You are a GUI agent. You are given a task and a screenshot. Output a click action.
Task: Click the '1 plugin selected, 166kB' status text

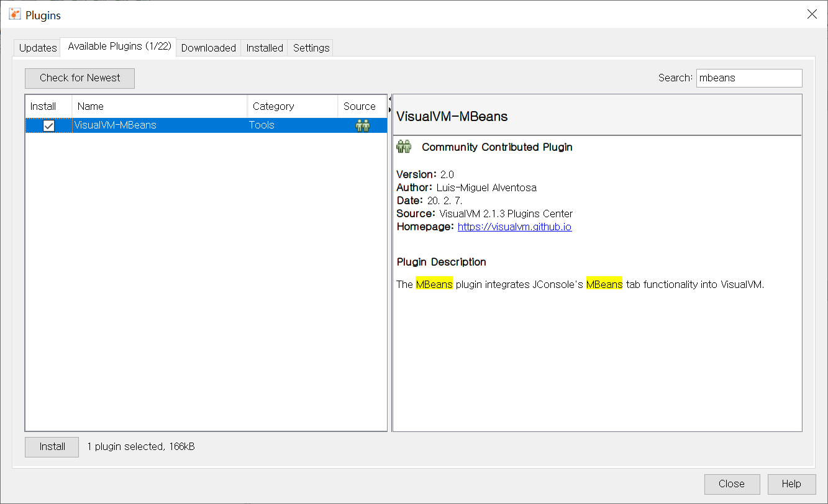(x=141, y=446)
